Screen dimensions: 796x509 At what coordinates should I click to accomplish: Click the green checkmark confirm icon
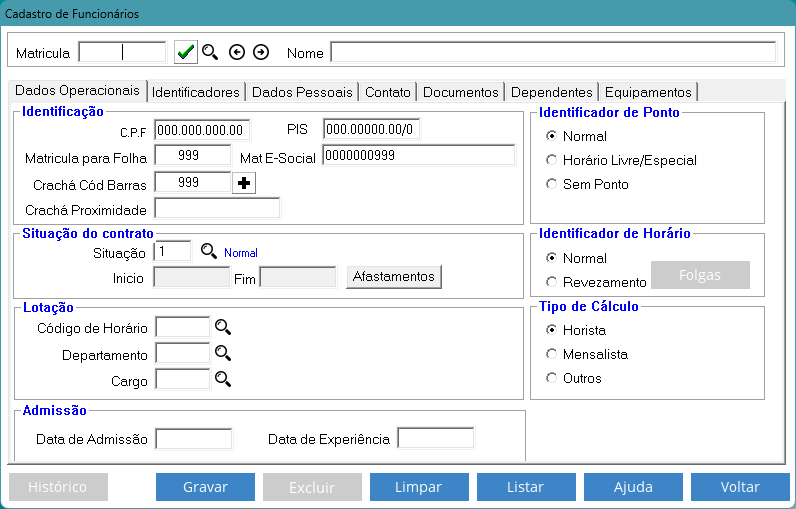tap(185, 52)
